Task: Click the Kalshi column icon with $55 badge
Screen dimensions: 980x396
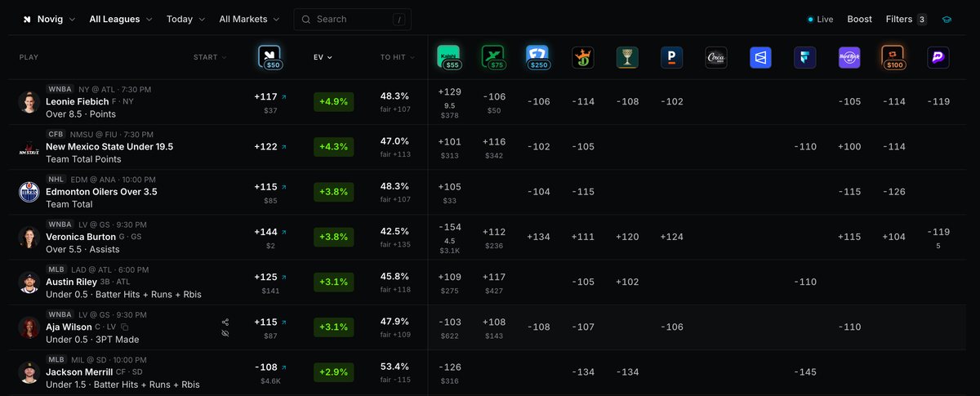Action: (448, 56)
